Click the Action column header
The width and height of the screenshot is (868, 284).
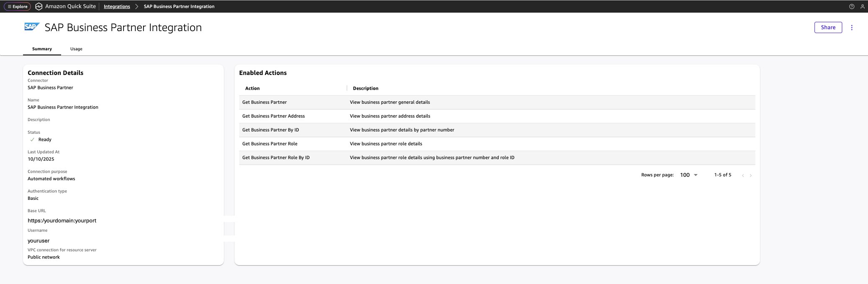click(x=252, y=88)
